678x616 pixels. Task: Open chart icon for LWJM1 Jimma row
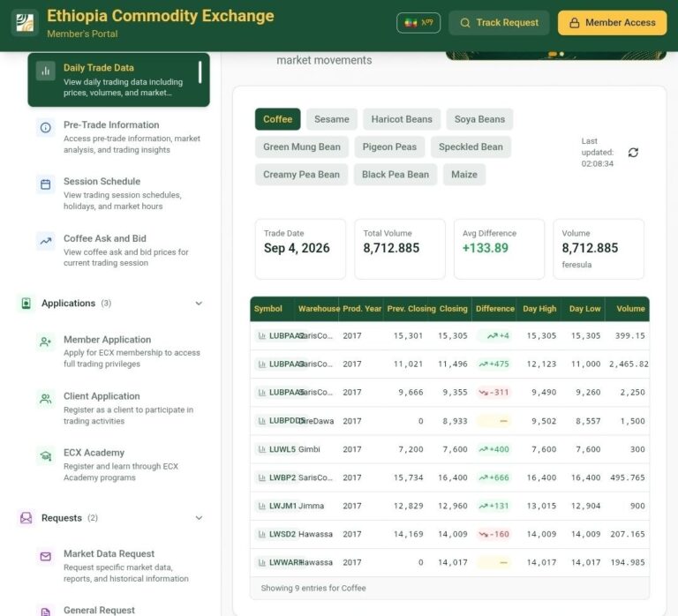[x=262, y=506]
